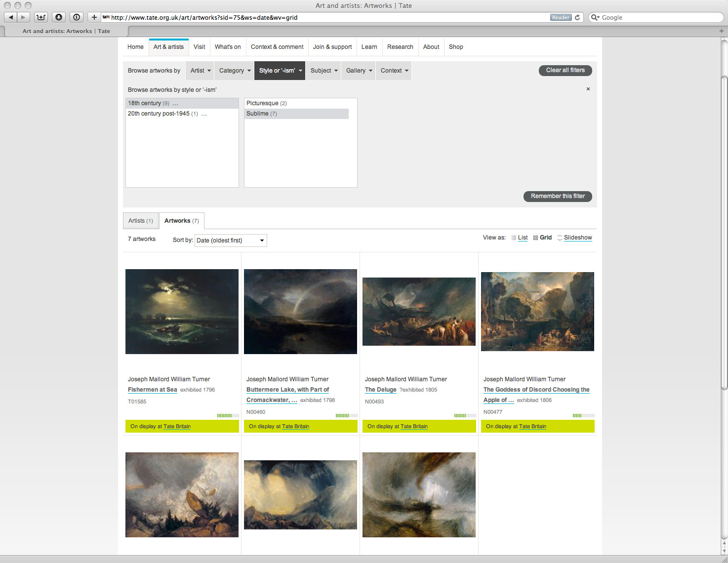Go back with the browser back arrow
The width and height of the screenshot is (728, 563).
[11, 17]
